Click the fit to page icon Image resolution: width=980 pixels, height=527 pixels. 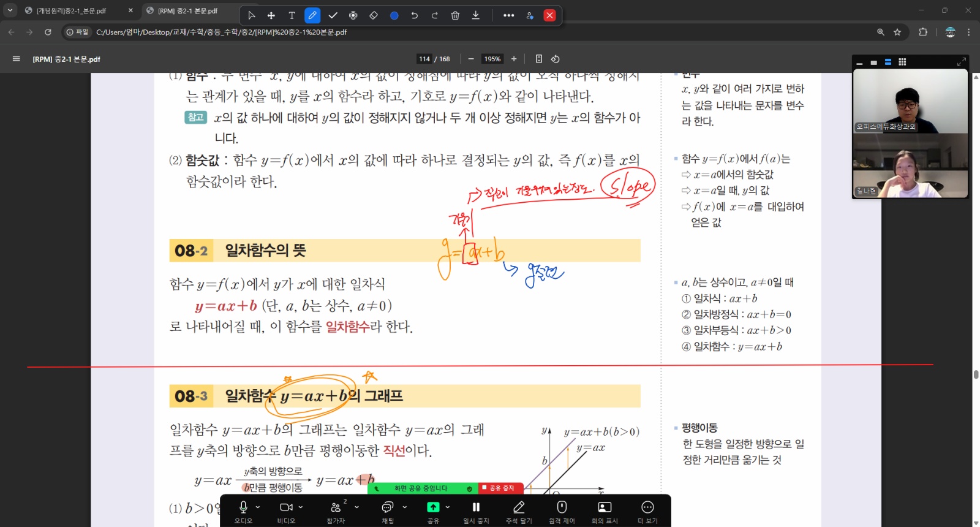pyautogui.click(x=539, y=59)
